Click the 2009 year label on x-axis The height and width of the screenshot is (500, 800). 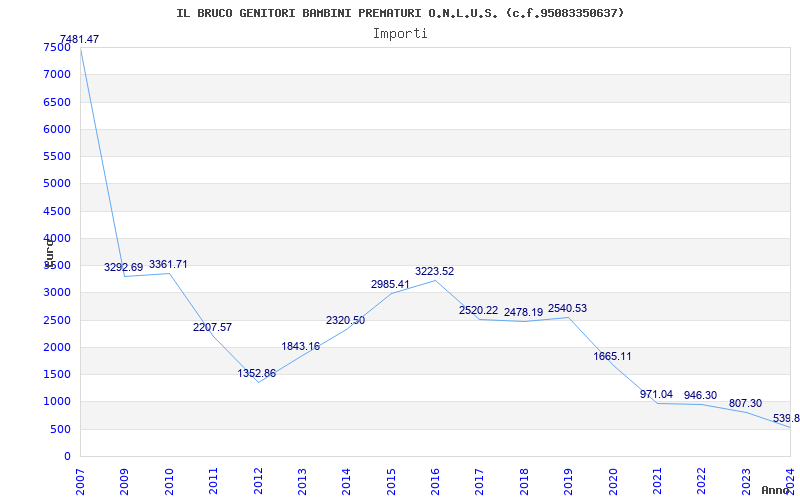(x=124, y=481)
